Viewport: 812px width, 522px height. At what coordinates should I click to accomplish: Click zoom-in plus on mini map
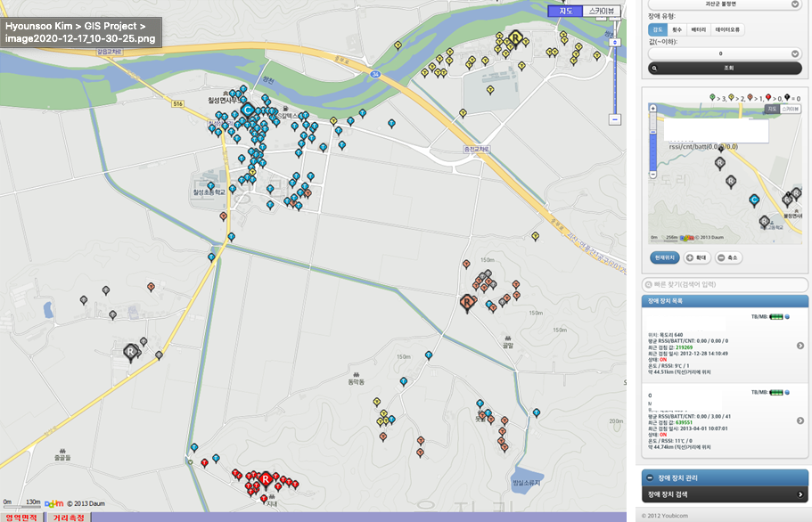tap(653, 109)
